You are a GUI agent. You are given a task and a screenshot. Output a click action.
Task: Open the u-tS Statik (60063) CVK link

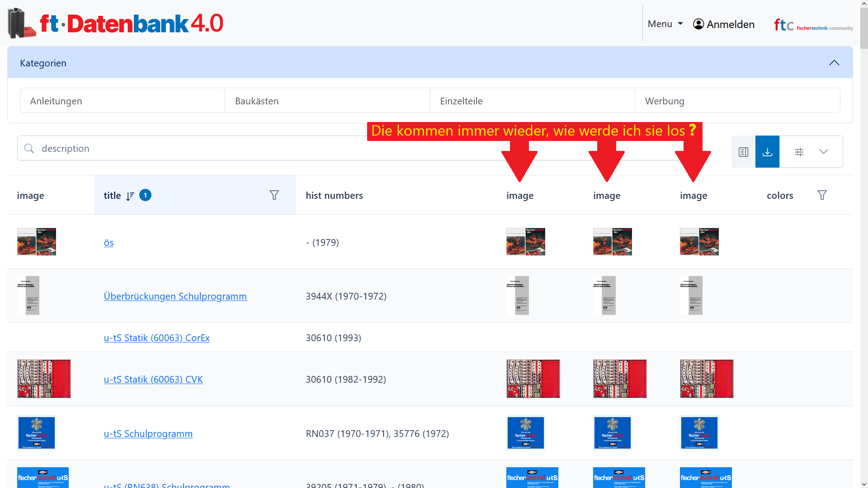(153, 379)
